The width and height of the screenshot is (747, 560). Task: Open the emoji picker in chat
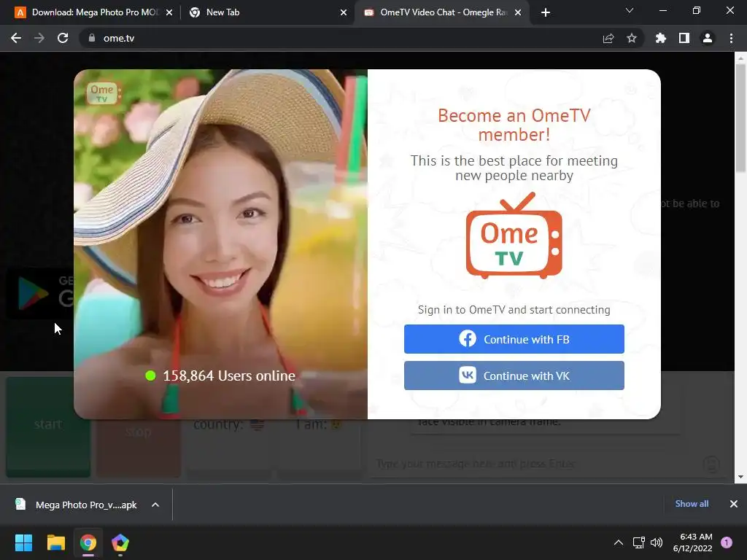711,464
